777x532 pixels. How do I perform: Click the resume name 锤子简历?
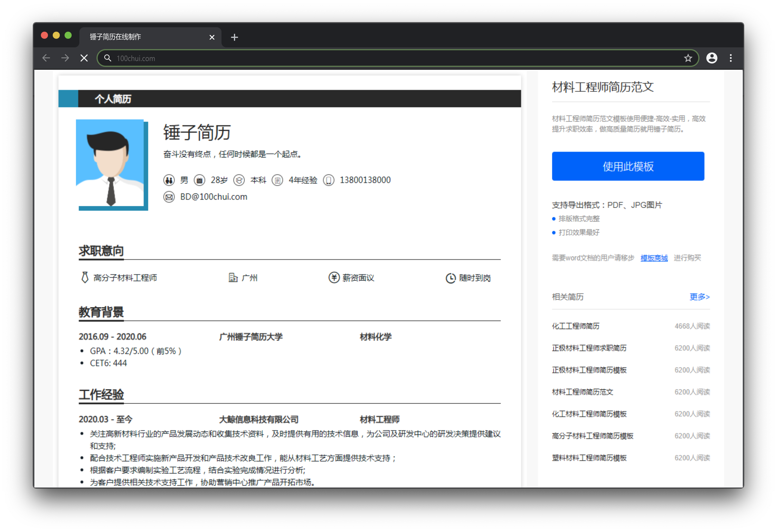[197, 133]
